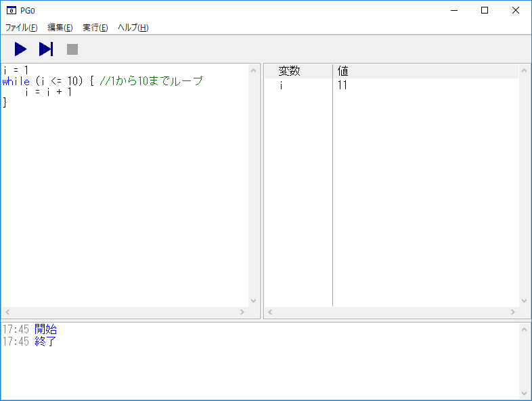The height and width of the screenshot is (401, 532).
Task: Click log panel scrollbar up arrow
Action: 524,329
